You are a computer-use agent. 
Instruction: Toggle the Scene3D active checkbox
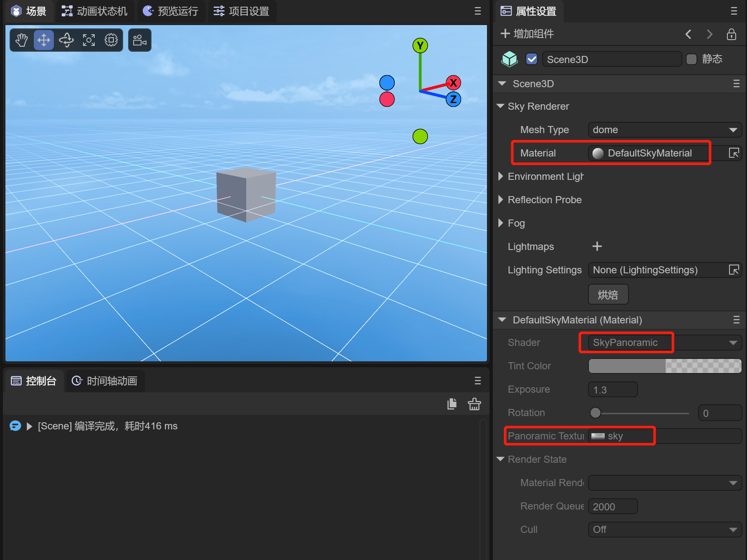[x=532, y=59]
